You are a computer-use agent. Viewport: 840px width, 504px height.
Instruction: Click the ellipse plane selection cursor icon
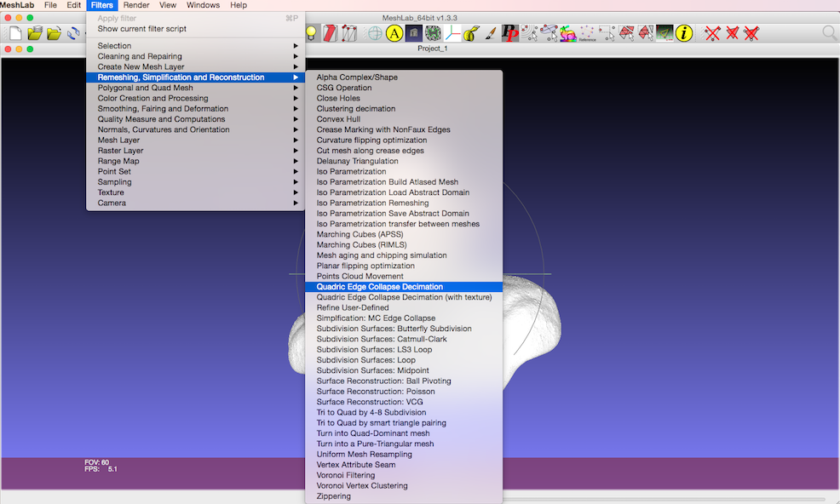(x=549, y=33)
